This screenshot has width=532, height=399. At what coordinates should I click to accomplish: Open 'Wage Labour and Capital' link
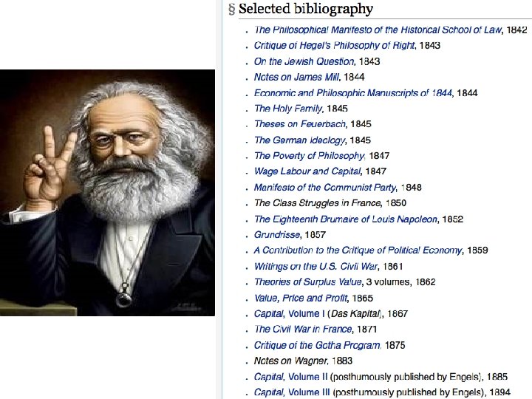[307, 171]
